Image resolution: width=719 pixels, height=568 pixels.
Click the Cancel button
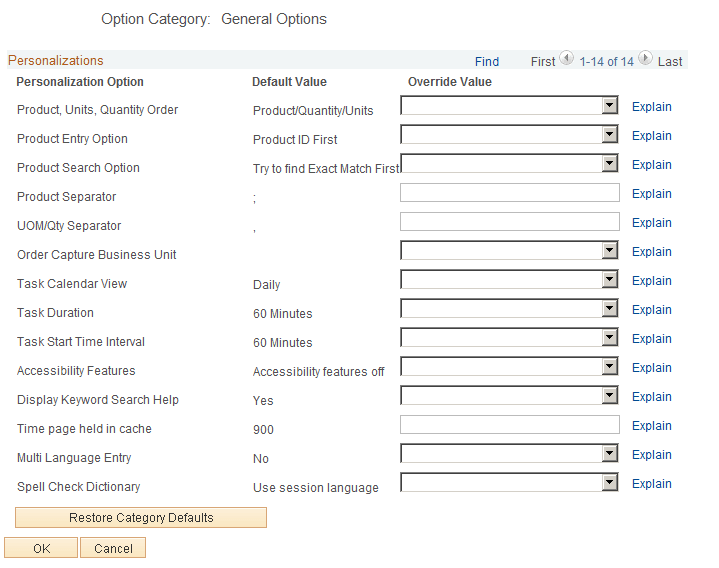pyautogui.click(x=113, y=548)
